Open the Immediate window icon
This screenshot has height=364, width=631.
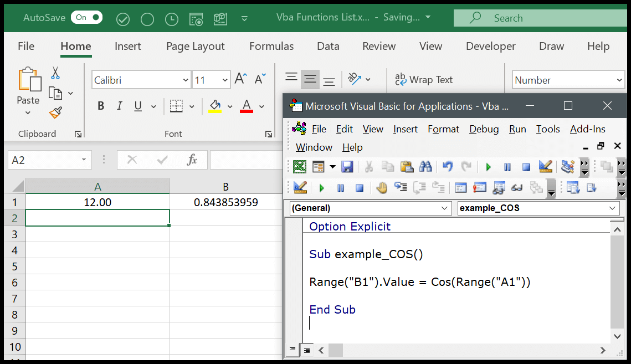(480, 187)
